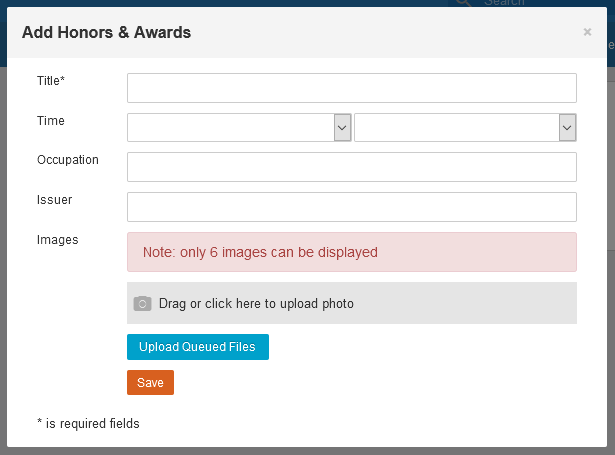Image resolution: width=615 pixels, height=455 pixels.
Task: Expand the second Time dropdown
Action: [465, 127]
